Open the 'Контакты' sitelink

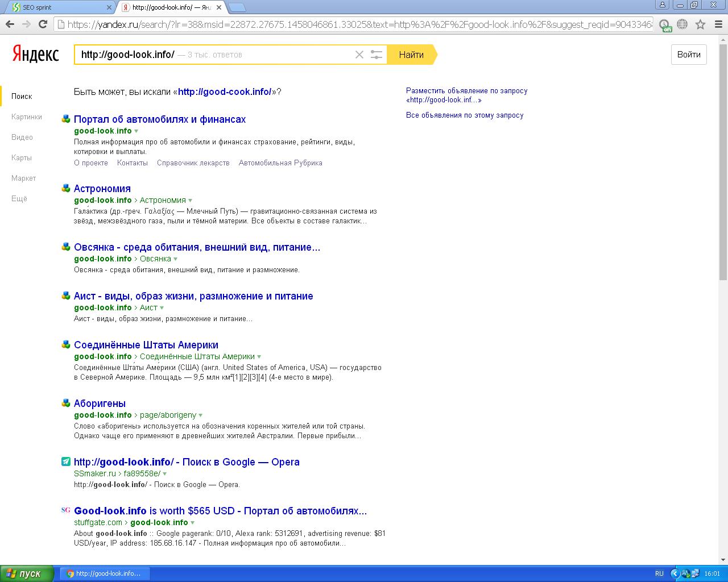point(133,163)
